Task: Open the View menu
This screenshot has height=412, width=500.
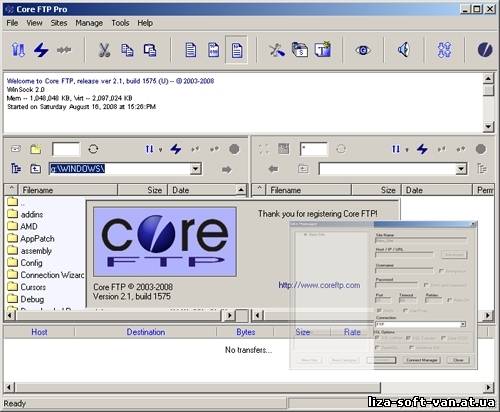Action: 34,23
